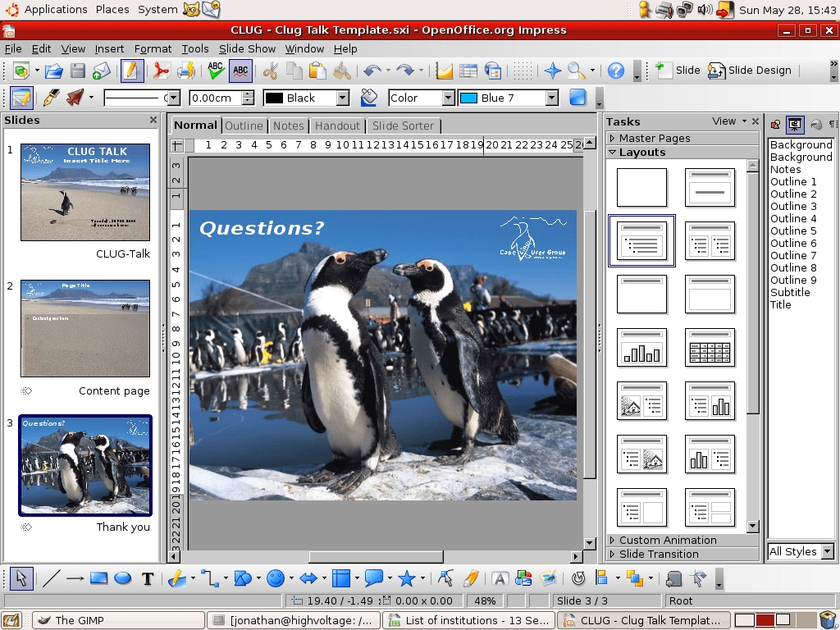This screenshot has height=630, width=840.
Task: Open the Slide Show menu
Action: (x=247, y=48)
